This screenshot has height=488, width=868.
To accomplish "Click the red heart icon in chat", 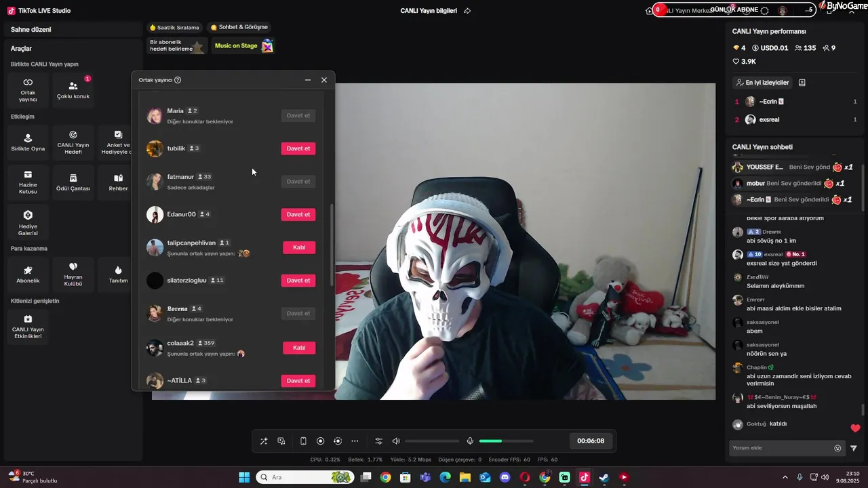I will click(x=855, y=428).
